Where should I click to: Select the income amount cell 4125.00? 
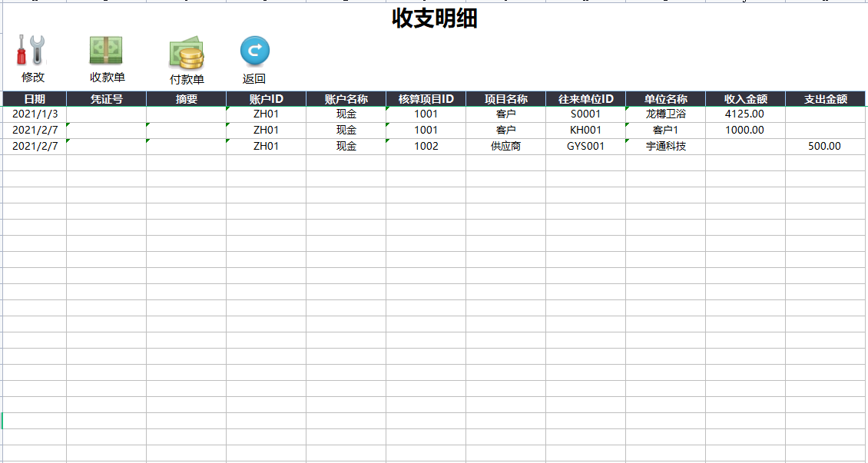coord(744,114)
